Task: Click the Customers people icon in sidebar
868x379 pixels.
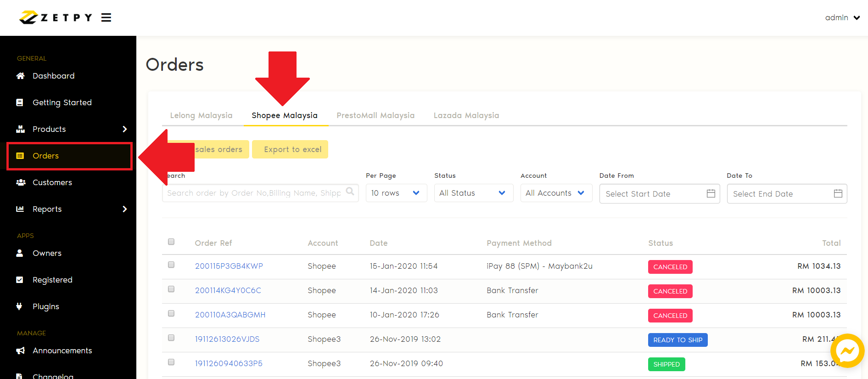Action: coord(20,182)
